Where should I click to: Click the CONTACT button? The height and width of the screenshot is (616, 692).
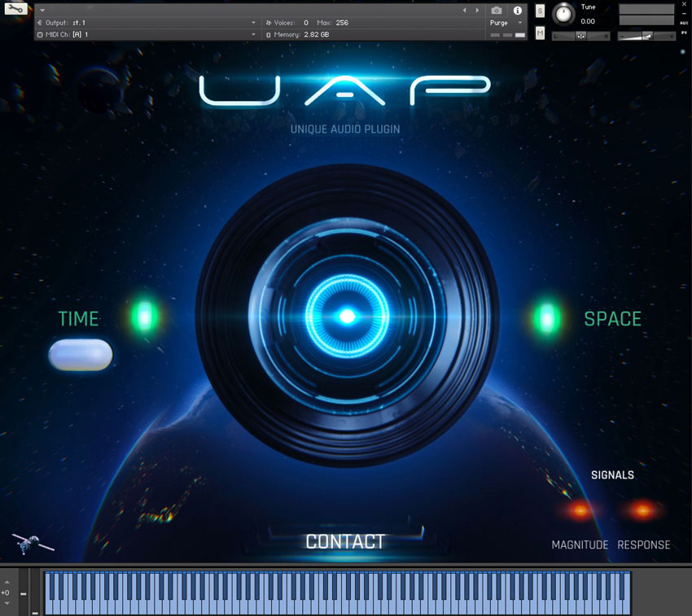345,541
